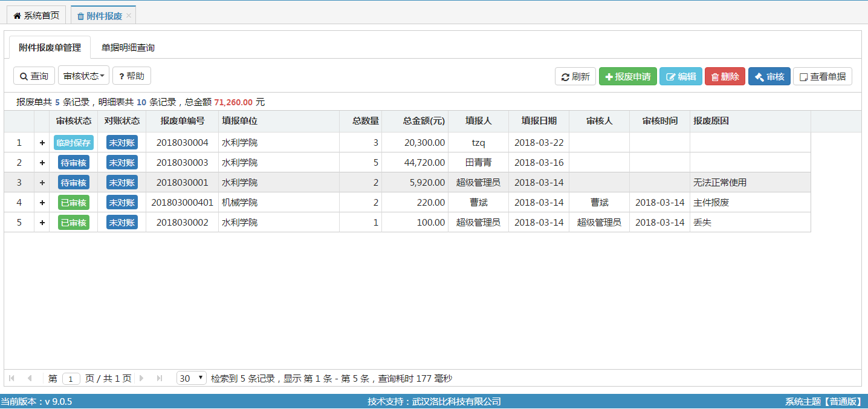Click the 查询 search button
868x409 pixels.
pyautogui.click(x=34, y=76)
